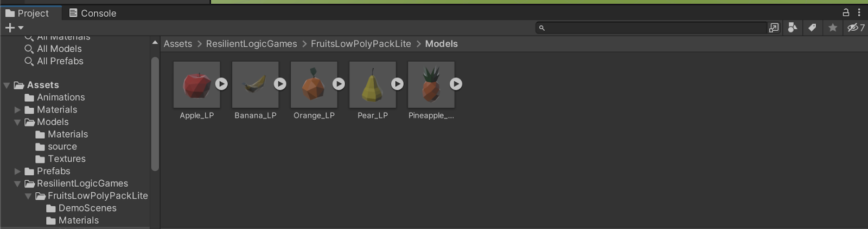This screenshot has width=868, height=229.
Task: Select the Pineapple model thumbnail
Action: click(x=431, y=84)
